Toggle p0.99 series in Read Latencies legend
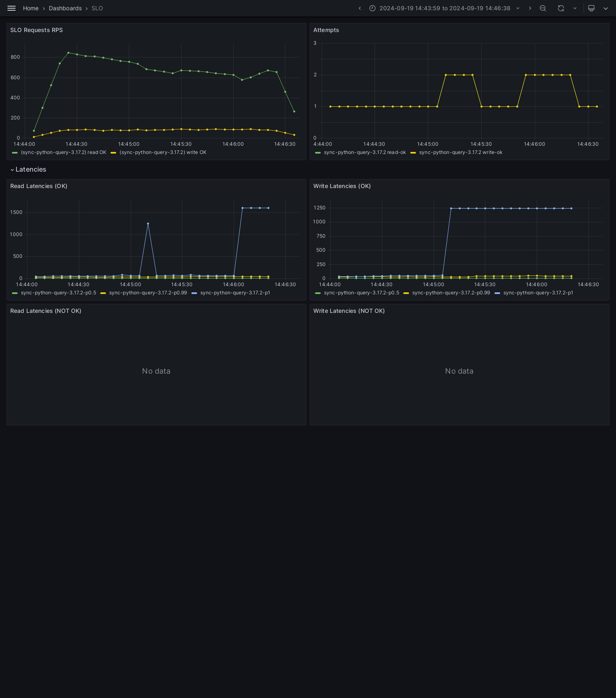Screen dimensions: 616x698 point(148,293)
